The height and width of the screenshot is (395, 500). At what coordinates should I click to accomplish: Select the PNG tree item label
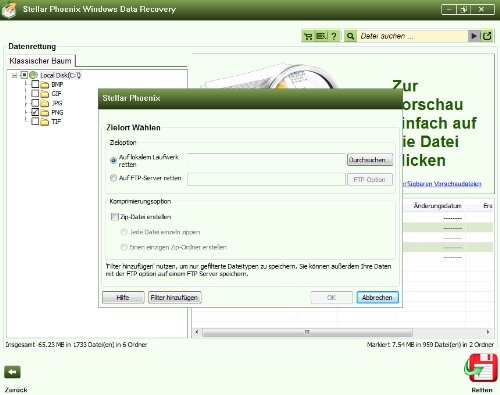coord(57,113)
